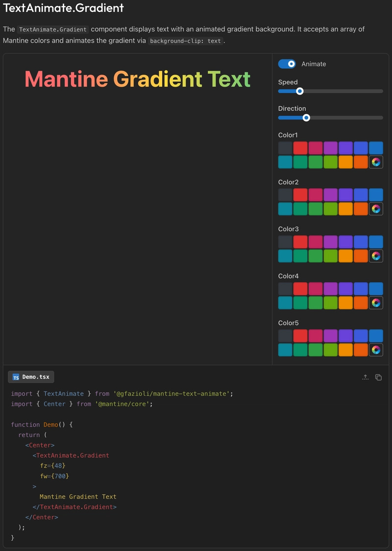392x551 pixels.
Task: Pick the violet swatch under Color1
Action: (345, 148)
